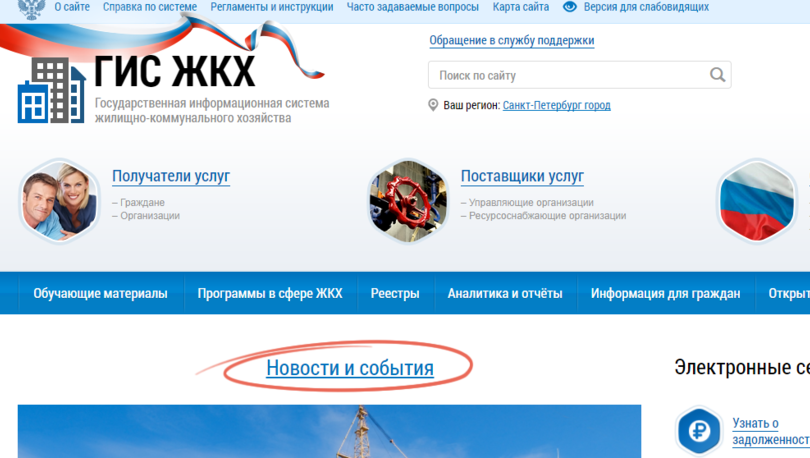This screenshot has width=810, height=458.
Task: Click the state emblem icon at top
Action: point(32,8)
